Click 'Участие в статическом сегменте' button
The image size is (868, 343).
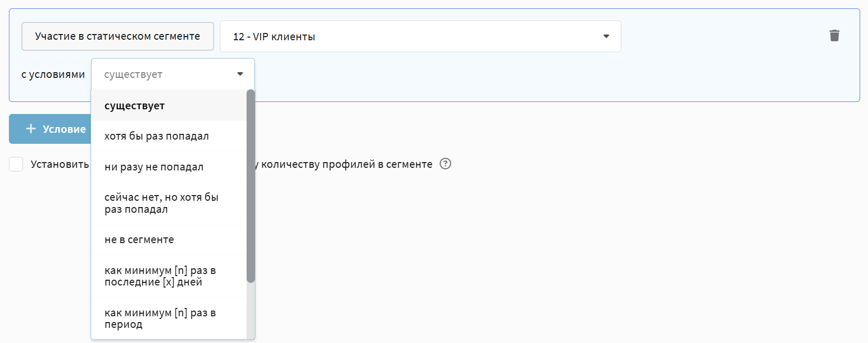click(x=117, y=37)
